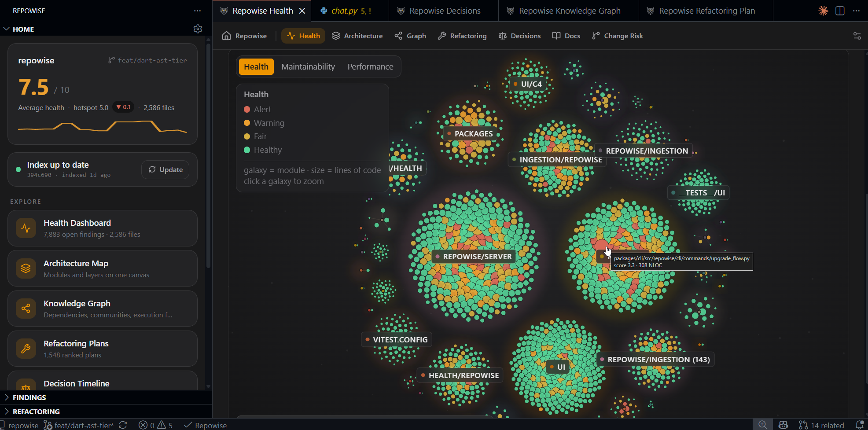
Task: Open the Graph toolbar view
Action: pyautogui.click(x=410, y=36)
